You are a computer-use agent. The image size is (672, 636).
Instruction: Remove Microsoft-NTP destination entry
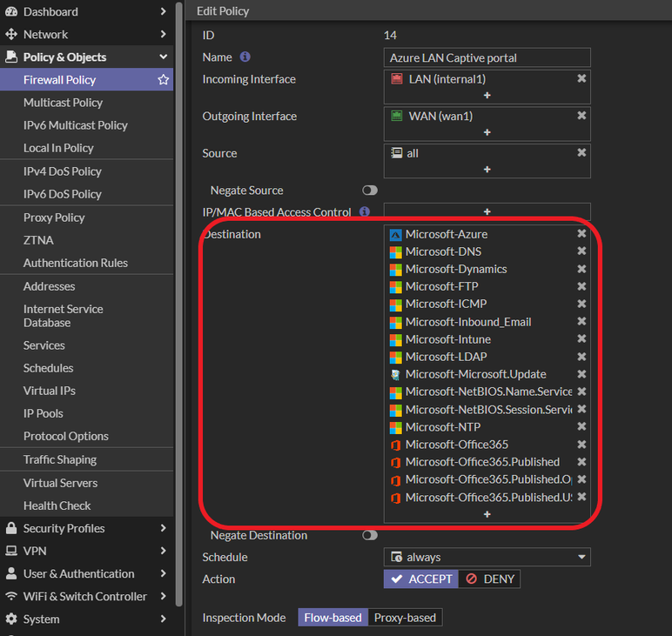coord(581,426)
